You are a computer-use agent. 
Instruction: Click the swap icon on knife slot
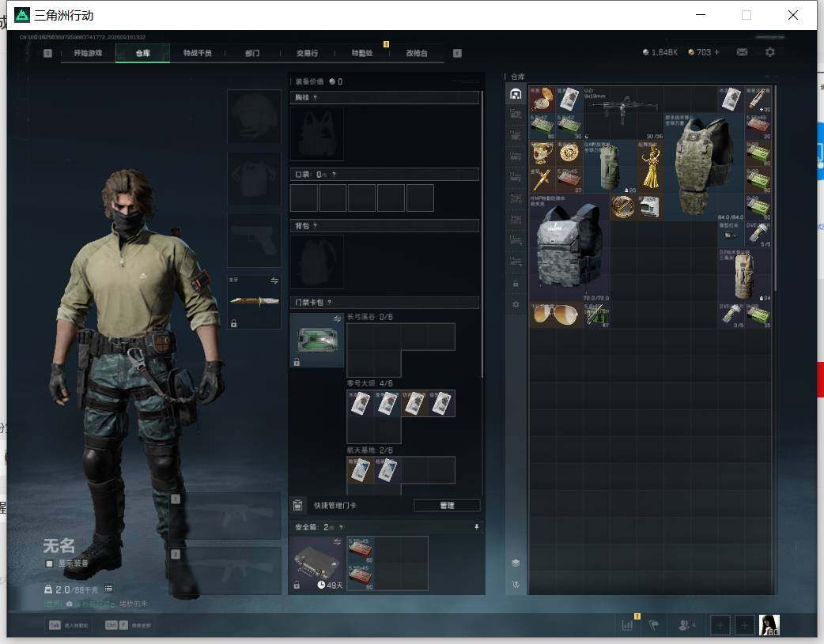274,281
